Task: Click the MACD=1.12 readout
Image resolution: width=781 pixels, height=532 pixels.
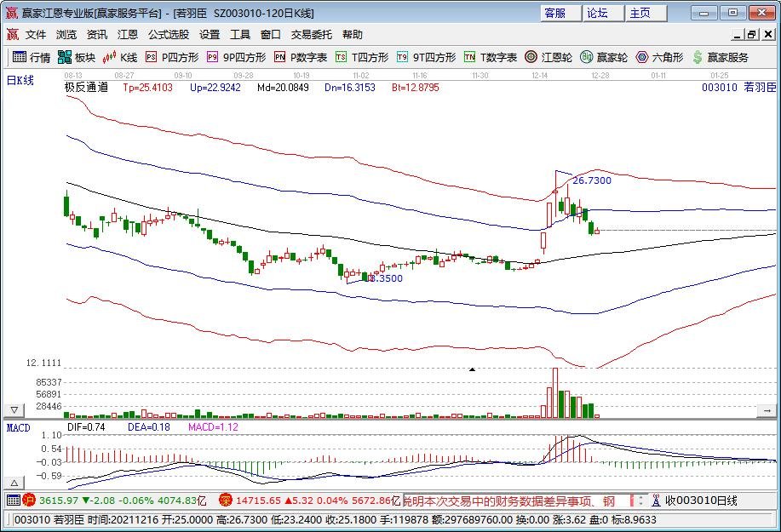Action: (x=213, y=427)
